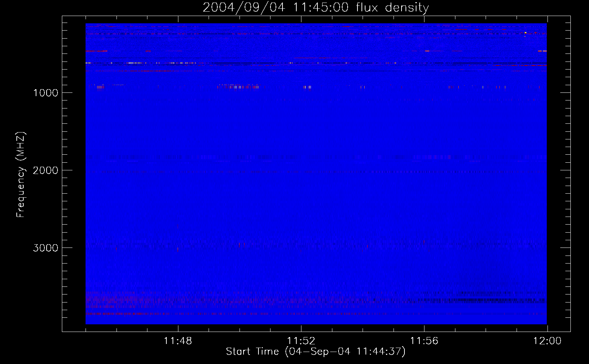This screenshot has height=364, width=589.
Task: Click the "Frequency (MHZ)" axis label
Action: point(21,175)
